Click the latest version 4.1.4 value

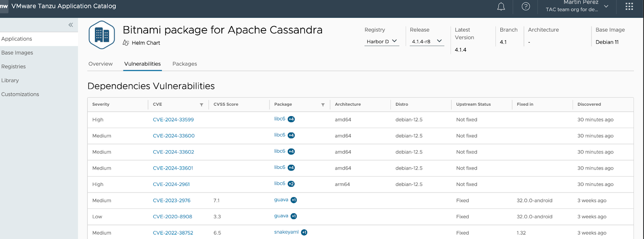point(460,50)
